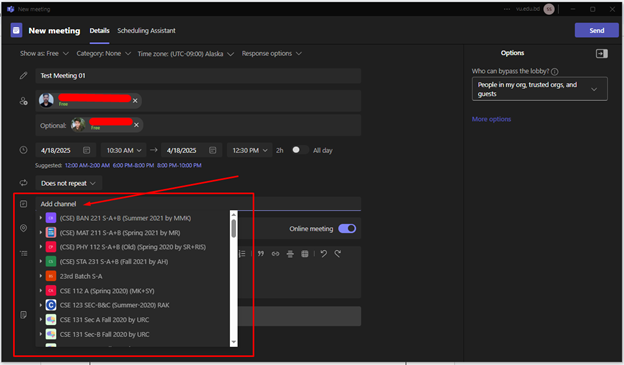Screen dimensions: 624x365
Task: Click the numbered list formatting icon
Action: click(242, 254)
